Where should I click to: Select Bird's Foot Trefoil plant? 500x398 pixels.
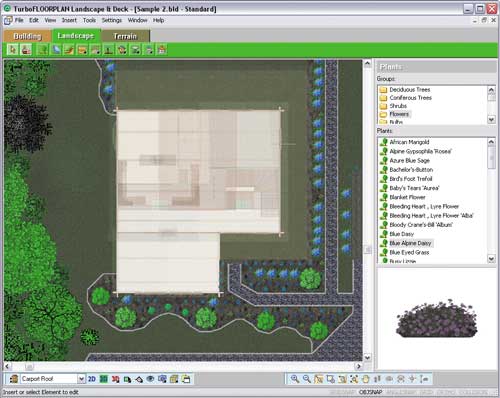coord(411,179)
